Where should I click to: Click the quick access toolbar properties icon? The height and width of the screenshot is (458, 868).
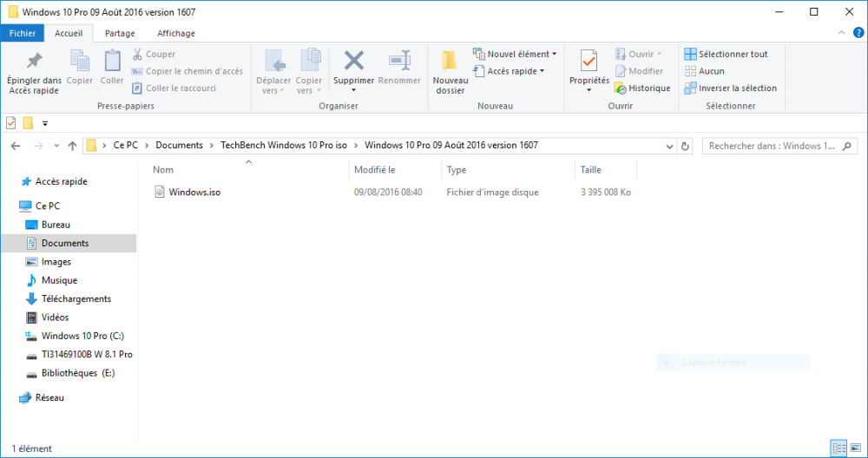point(11,123)
